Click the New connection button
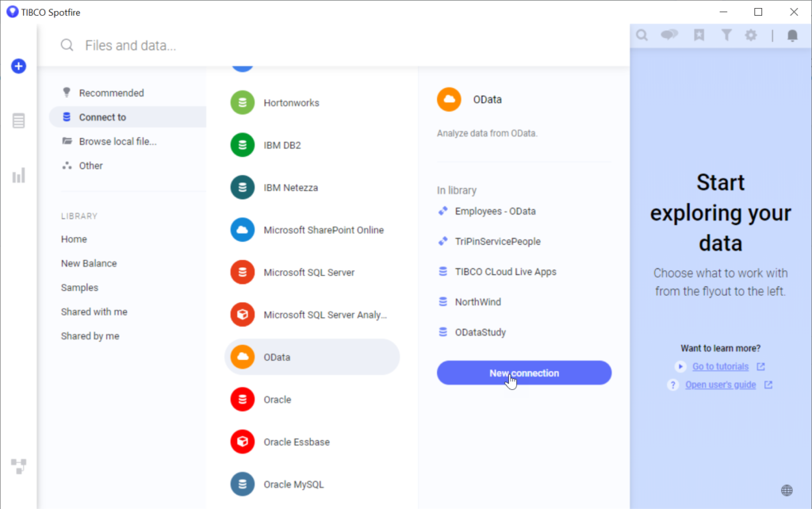Viewport: 812px width, 509px height. pyautogui.click(x=524, y=373)
